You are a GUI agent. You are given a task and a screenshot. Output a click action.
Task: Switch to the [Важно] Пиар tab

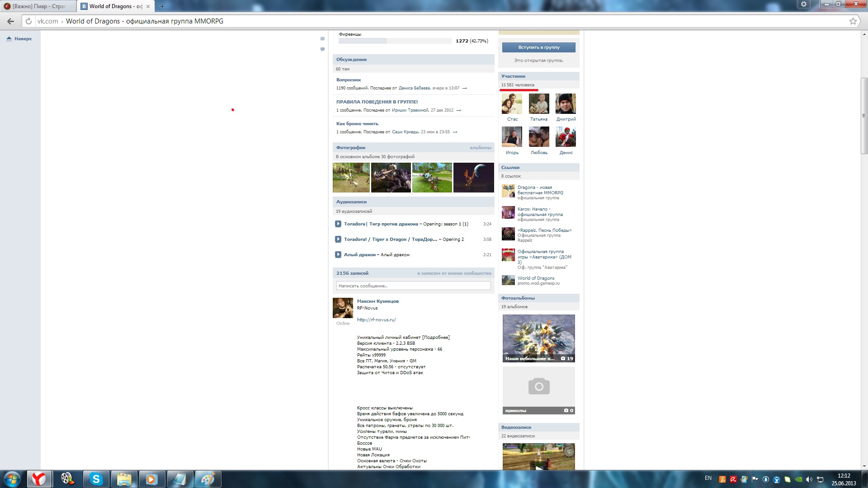[38, 6]
